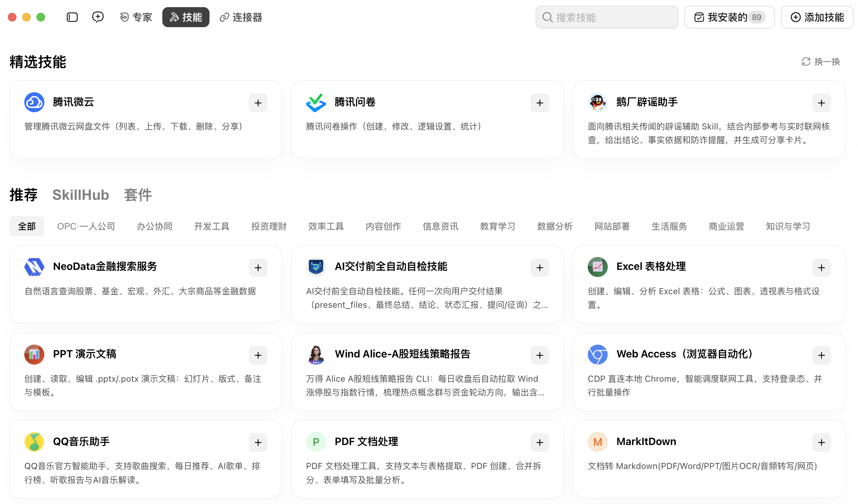Filter by 办公协同 category

[154, 226]
